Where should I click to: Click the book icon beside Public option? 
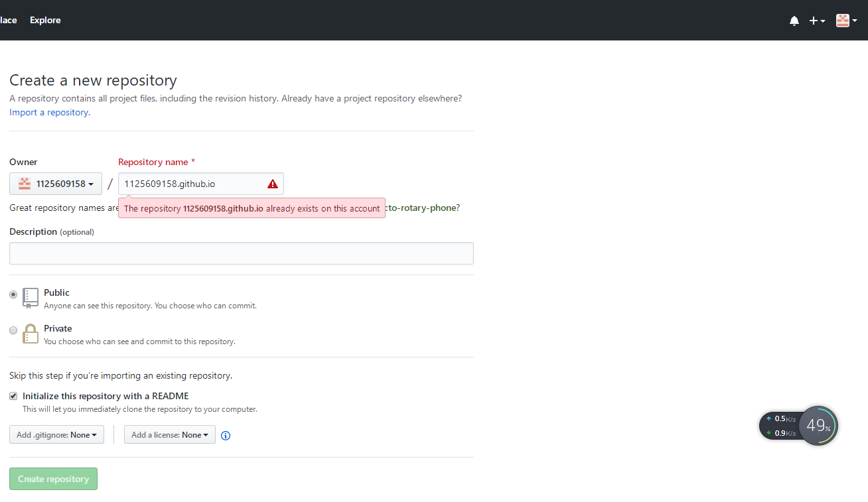coord(30,298)
